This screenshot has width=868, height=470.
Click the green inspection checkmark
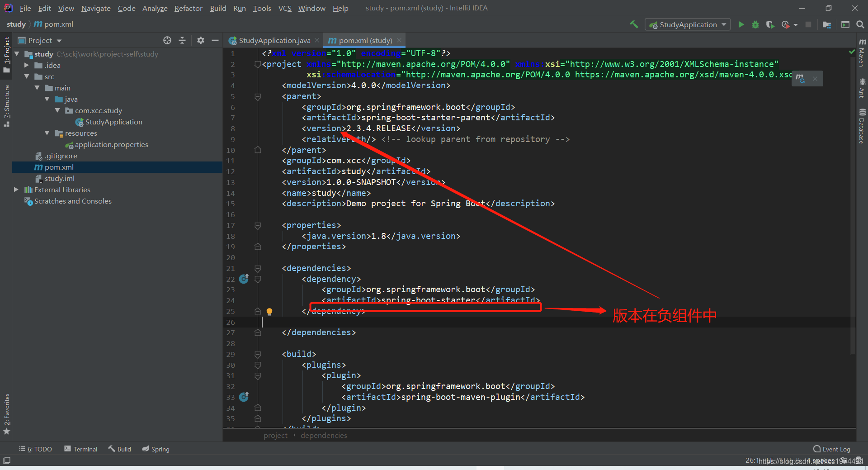(852, 52)
